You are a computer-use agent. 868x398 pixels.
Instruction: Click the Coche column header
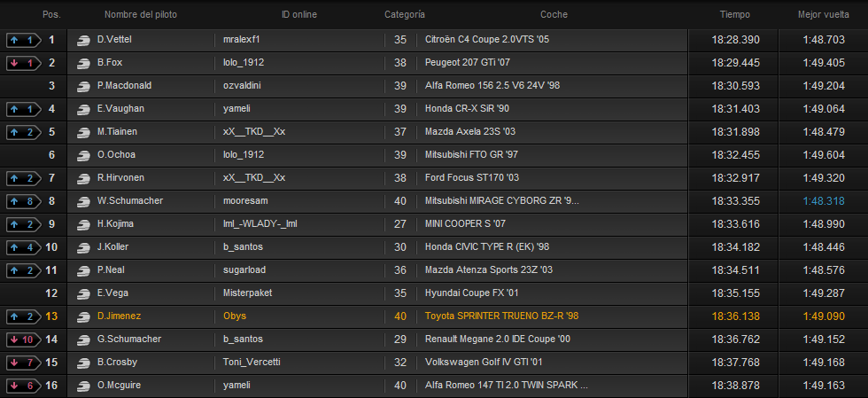point(554,15)
